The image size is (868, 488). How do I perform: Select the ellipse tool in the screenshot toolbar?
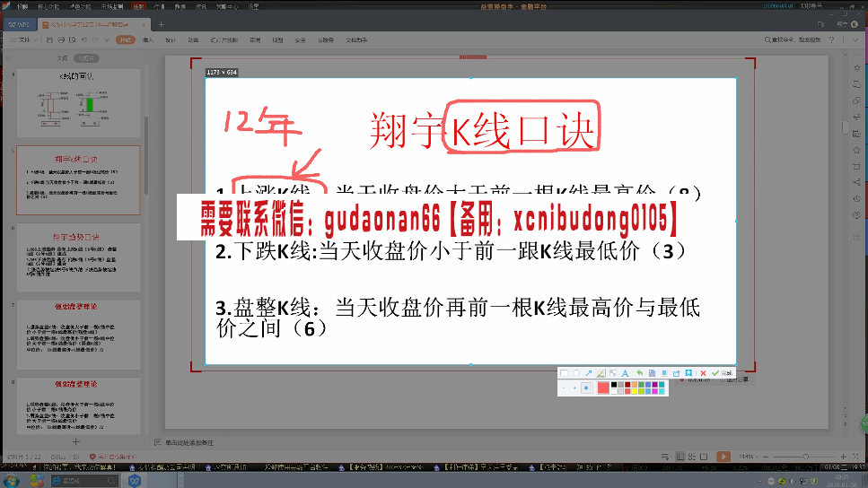576,373
